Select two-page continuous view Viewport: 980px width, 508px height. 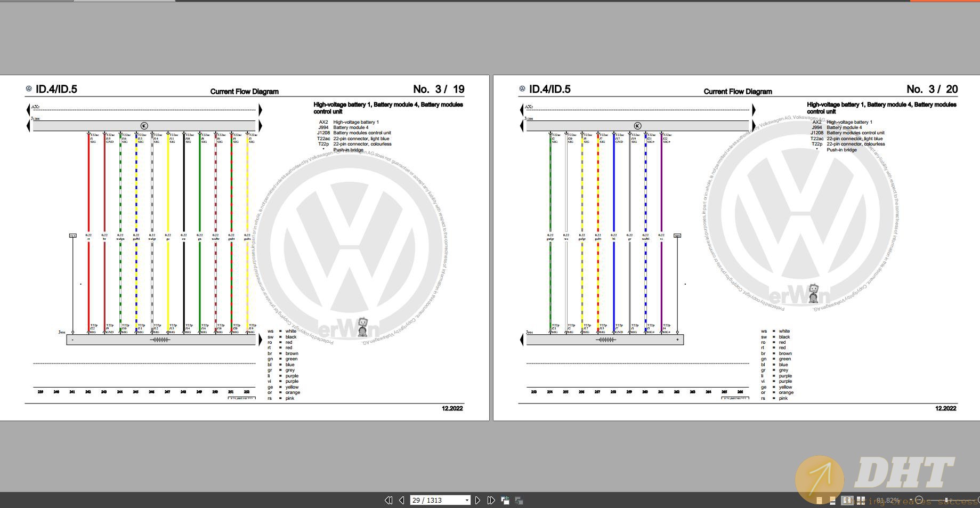(861, 501)
